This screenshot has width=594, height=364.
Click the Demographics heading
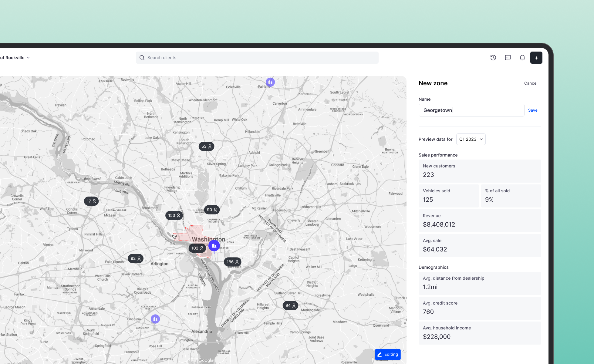point(434,267)
